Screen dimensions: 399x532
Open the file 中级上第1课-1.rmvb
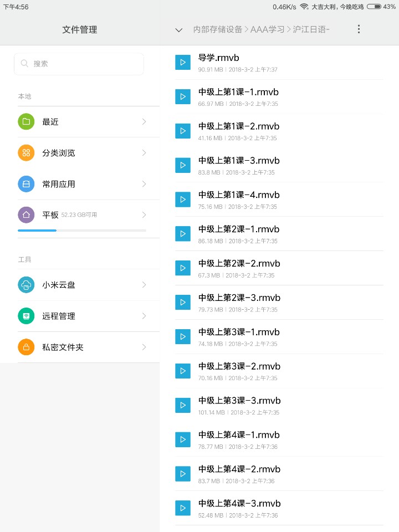pyautogui.click(x=238, y=92)
